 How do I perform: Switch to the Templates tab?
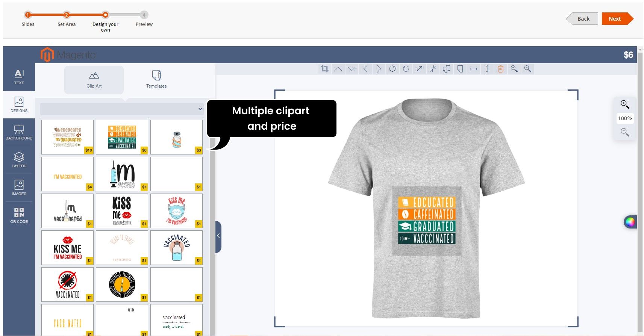click(x=156, y=80)
